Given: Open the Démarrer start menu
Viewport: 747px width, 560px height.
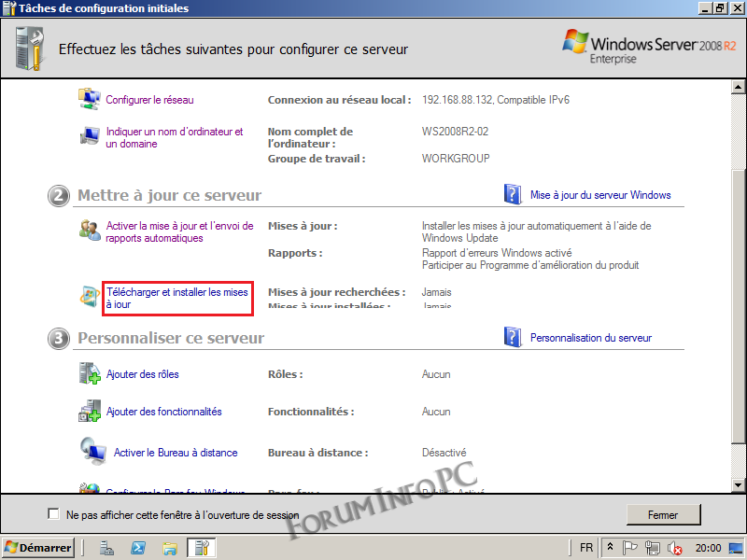Looking at the screenshot, I should (x=37, y=548).
